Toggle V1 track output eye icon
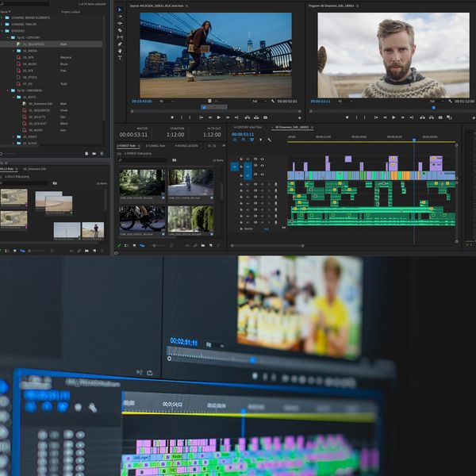 [263, 175]
